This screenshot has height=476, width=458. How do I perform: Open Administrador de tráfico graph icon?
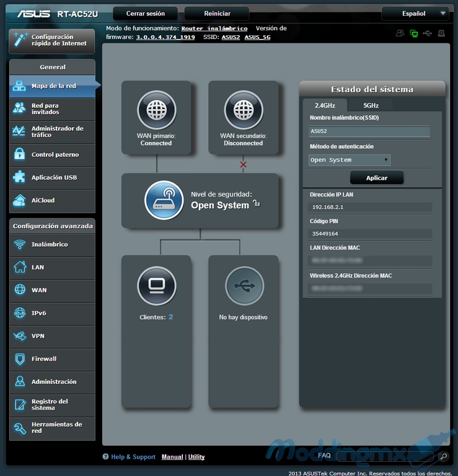(x=19, y=131)
